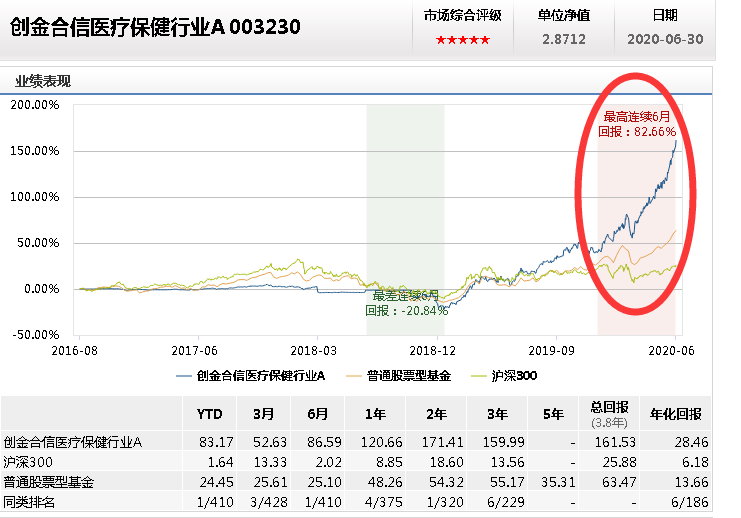Click the table row label 创金合信医疗保健行业A
741x518 pixels.
(73, 442)
